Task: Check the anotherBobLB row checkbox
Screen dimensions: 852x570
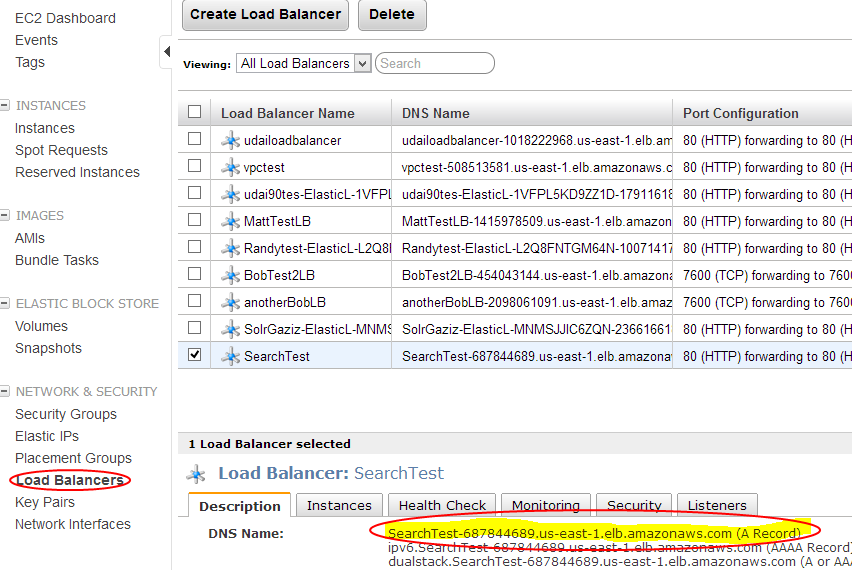Action: tap(194, 300)
